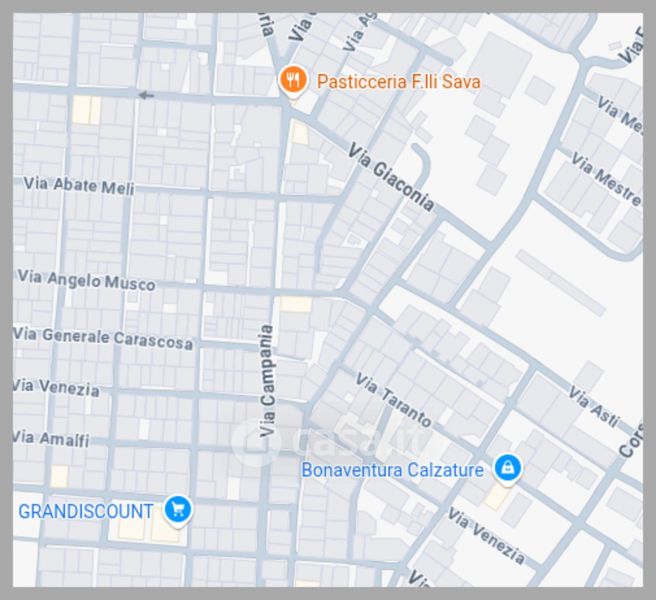This screenshot has height=600, width=656.
Task: Click the Via Asti street label
Action: [x=594, y=406]
